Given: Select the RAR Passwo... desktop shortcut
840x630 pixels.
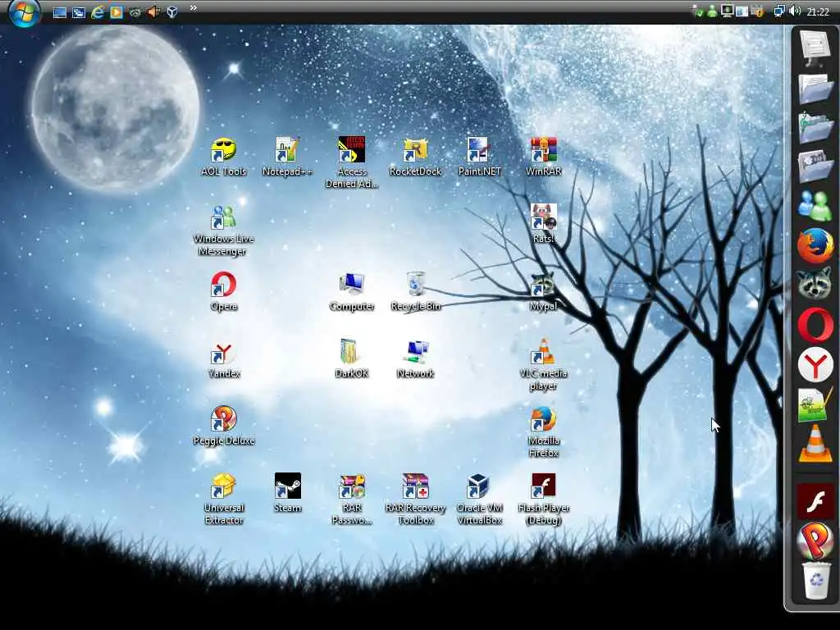Looking at the screenshot, I should tap(351, 500).
